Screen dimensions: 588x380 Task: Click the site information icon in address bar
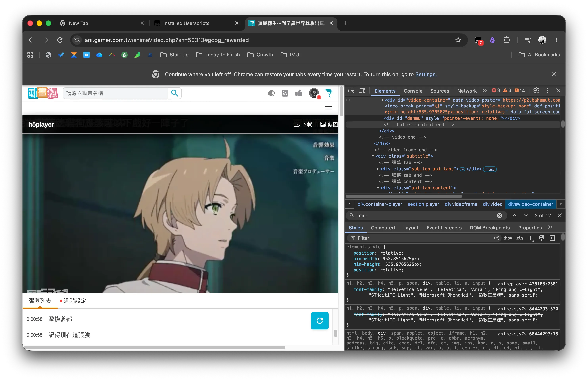(77, 40)
